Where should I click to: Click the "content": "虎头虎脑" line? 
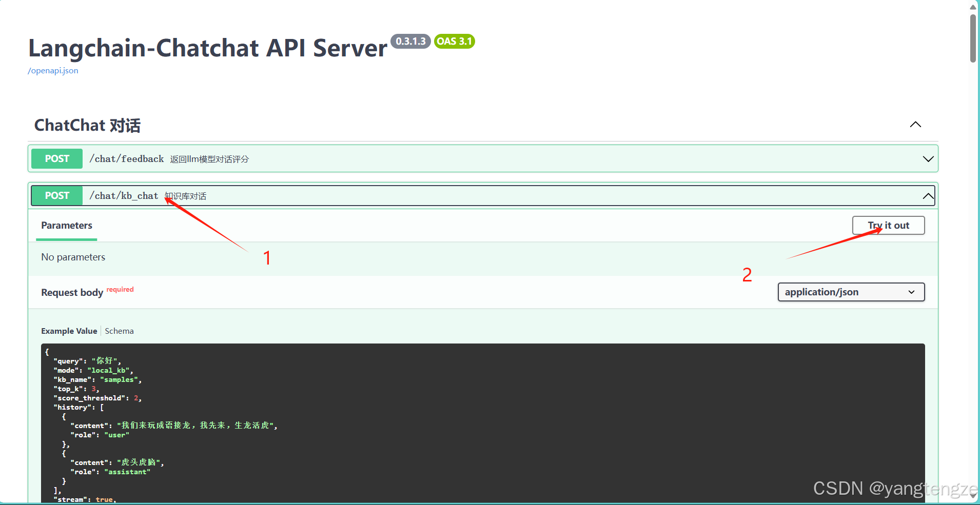click(117, 462)
